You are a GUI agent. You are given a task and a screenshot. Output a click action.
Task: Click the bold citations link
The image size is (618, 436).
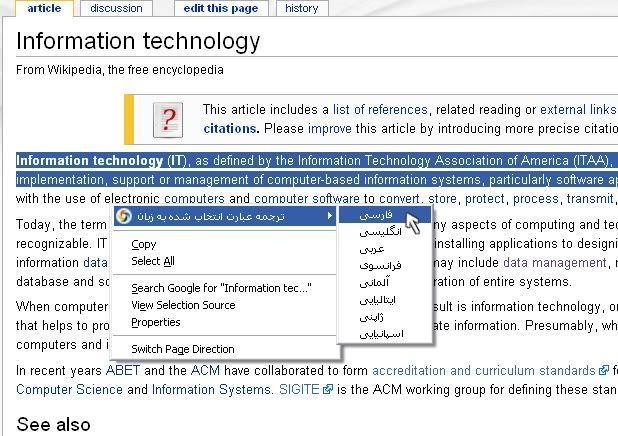tap(231, 129)
